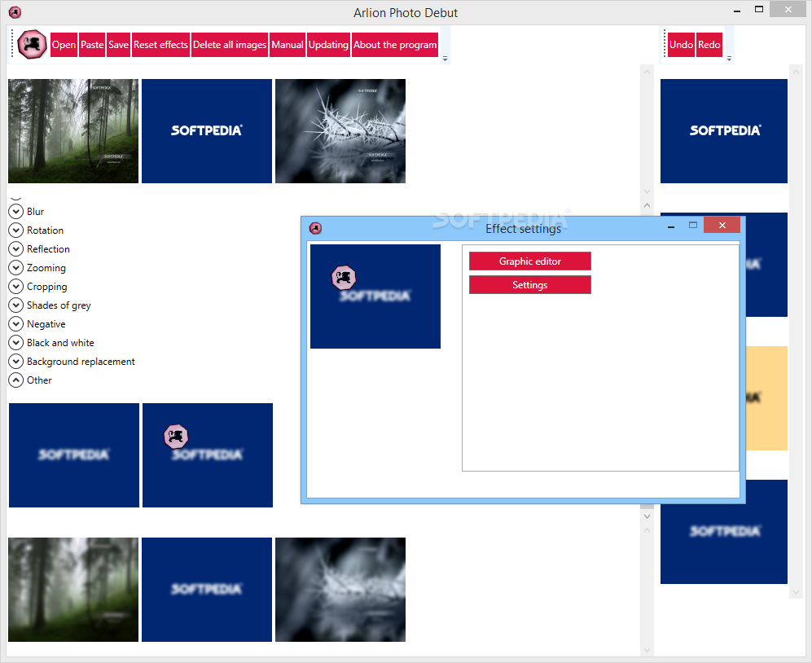
Task: Click the Undo button
Action: coord(681,45)
